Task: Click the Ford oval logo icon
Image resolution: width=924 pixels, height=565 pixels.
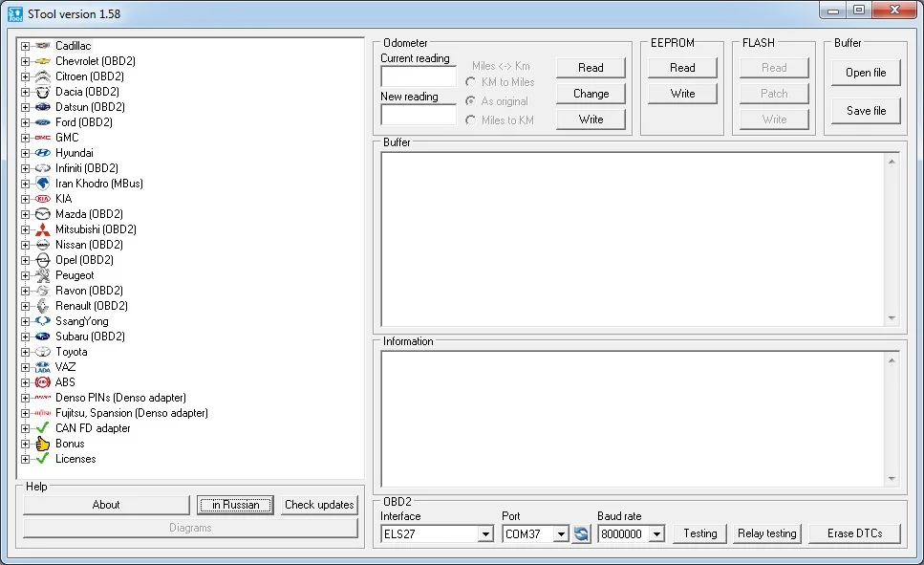Action: coord(42,122)
